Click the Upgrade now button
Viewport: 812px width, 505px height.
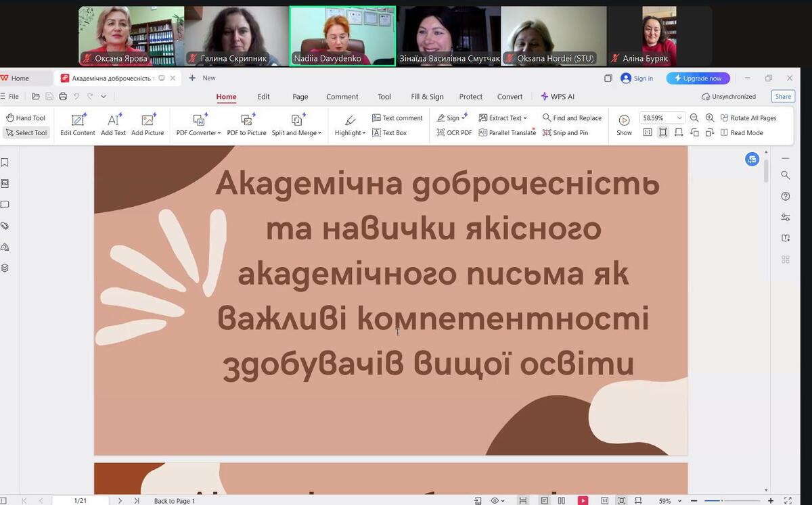698,78
